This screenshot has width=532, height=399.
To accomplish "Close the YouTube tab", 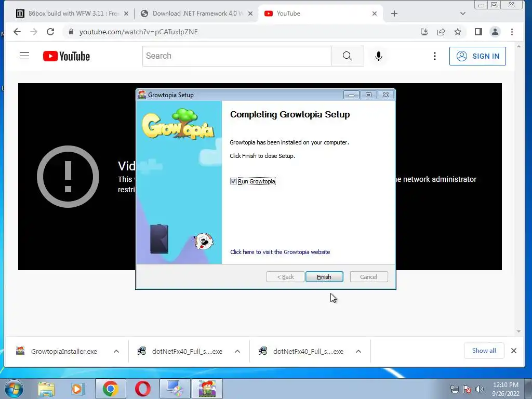I will click(375, 14).
